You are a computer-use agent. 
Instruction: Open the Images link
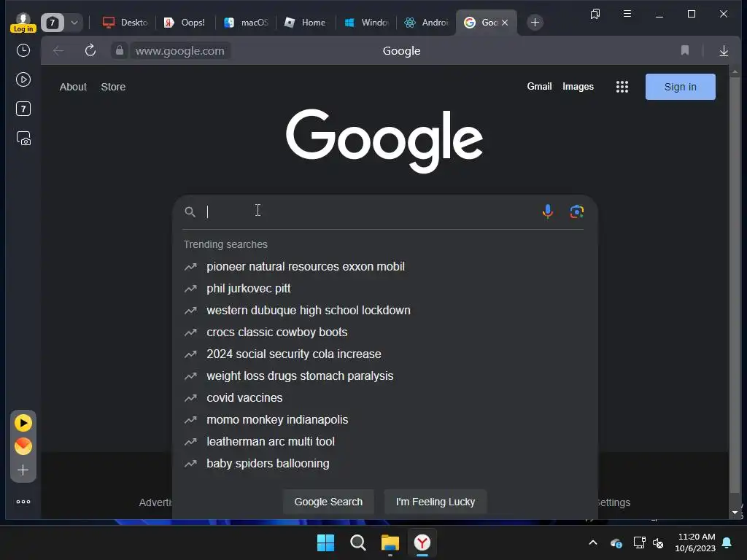578,86
